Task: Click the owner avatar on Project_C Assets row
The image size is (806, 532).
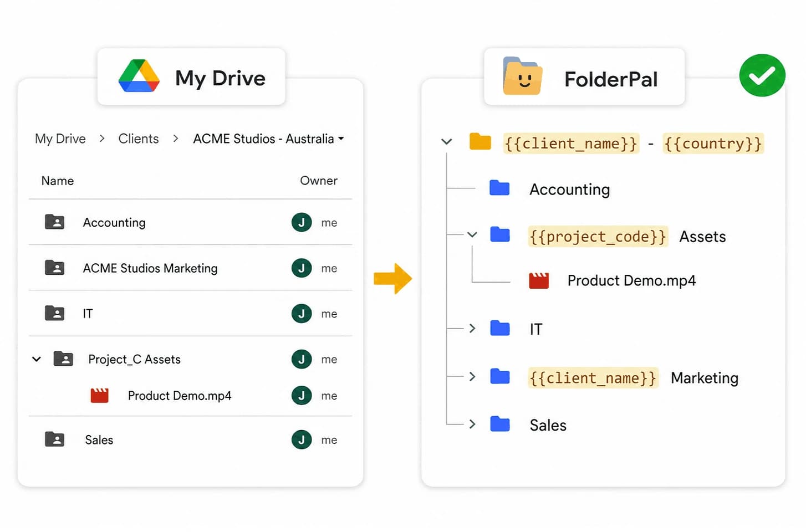Action: (302, 359)
